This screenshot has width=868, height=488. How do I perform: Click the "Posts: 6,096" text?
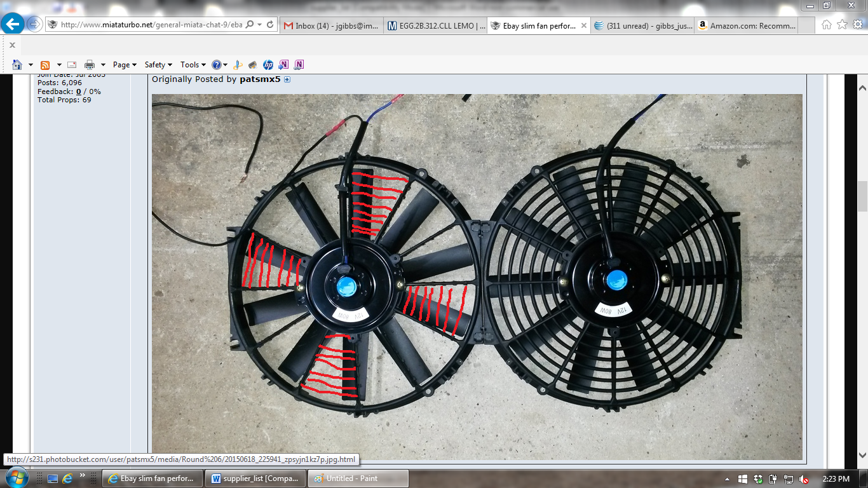click(60, 83)
